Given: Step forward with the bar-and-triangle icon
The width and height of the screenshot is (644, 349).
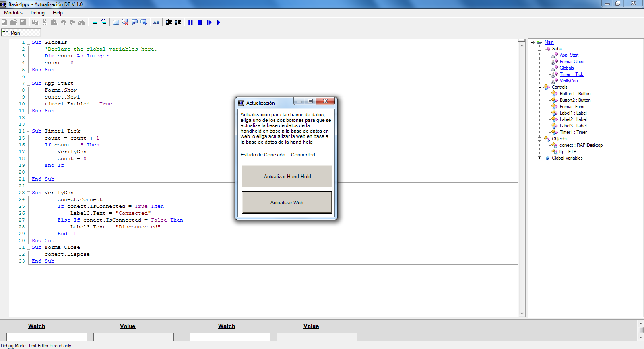Looking at the screenshot, I should coord(209,23).
